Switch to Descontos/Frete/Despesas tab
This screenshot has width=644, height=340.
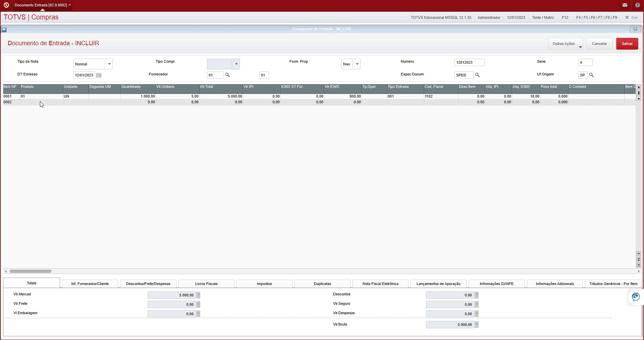tap(148, 284)
